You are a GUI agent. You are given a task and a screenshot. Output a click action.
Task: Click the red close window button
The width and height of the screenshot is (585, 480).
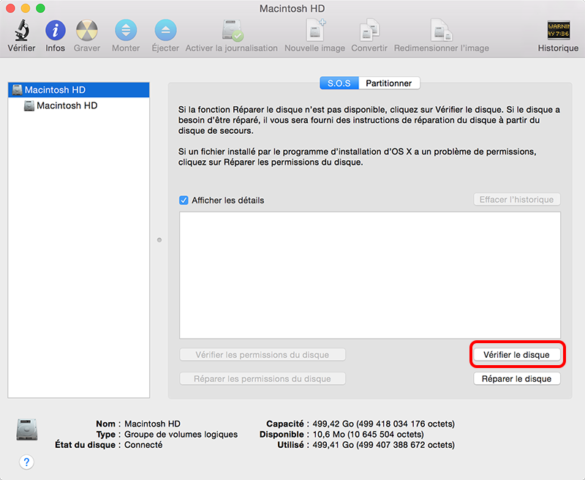coord(10,8)
